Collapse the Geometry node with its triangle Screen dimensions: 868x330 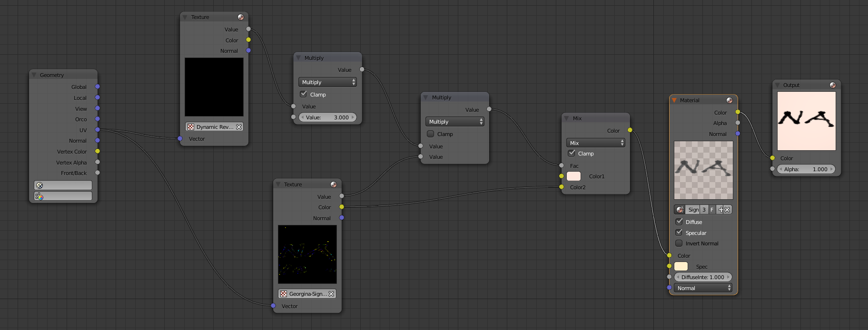point(34,75)
